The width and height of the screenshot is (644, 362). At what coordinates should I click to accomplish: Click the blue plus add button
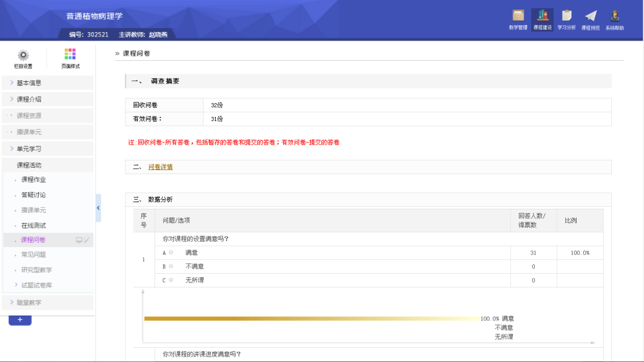tap(20, 320)
